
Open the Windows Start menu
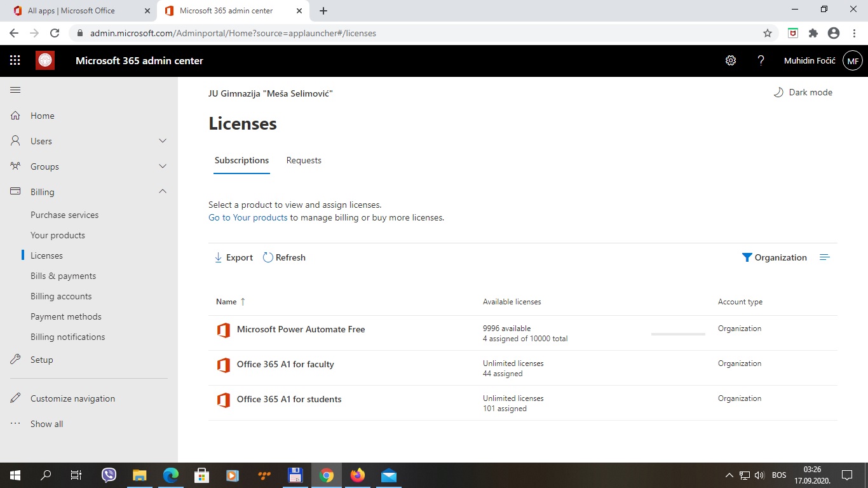coord(15,475)
